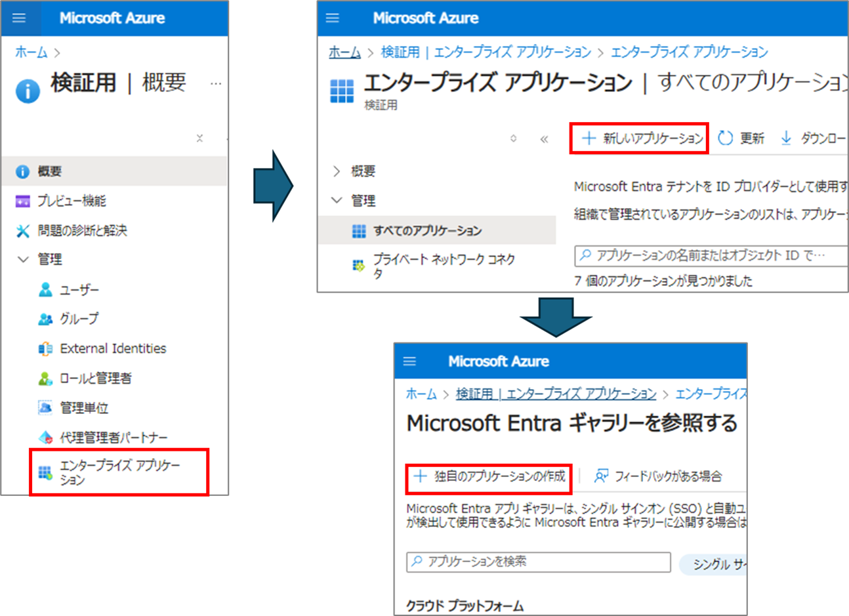
Task: Open hamburger menu in 検証用 概要 window
Action: point(19,18)
